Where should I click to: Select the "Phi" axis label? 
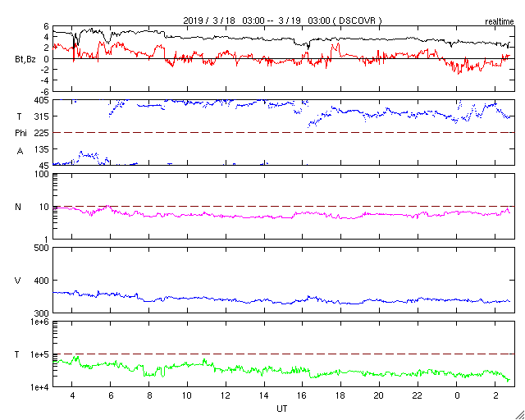[21, 133]
